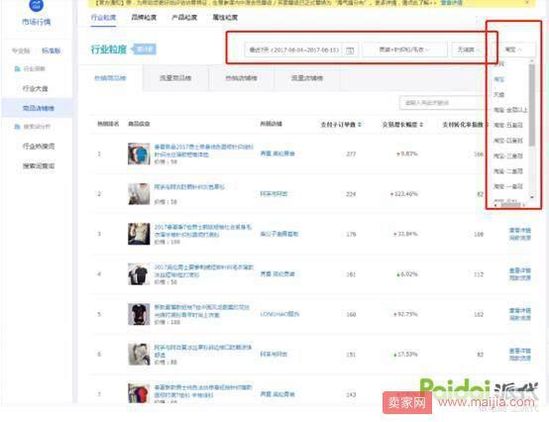Viewport: 549px width, 422px height.
Task: Click the 搜索词分析 section icon in sidebar
Action: coord(17,126)
